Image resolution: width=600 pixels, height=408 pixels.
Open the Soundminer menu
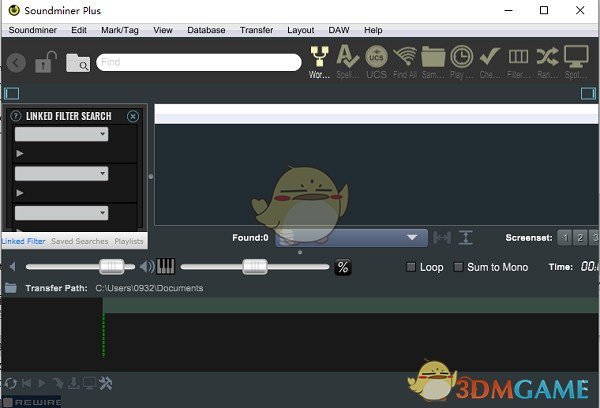coord(33,30)
